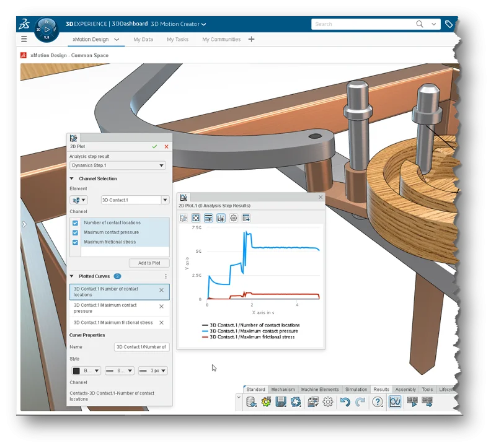Screen dimensions: 496x448
Task: Open the element type filter dropdown
Action: (79, 200)
